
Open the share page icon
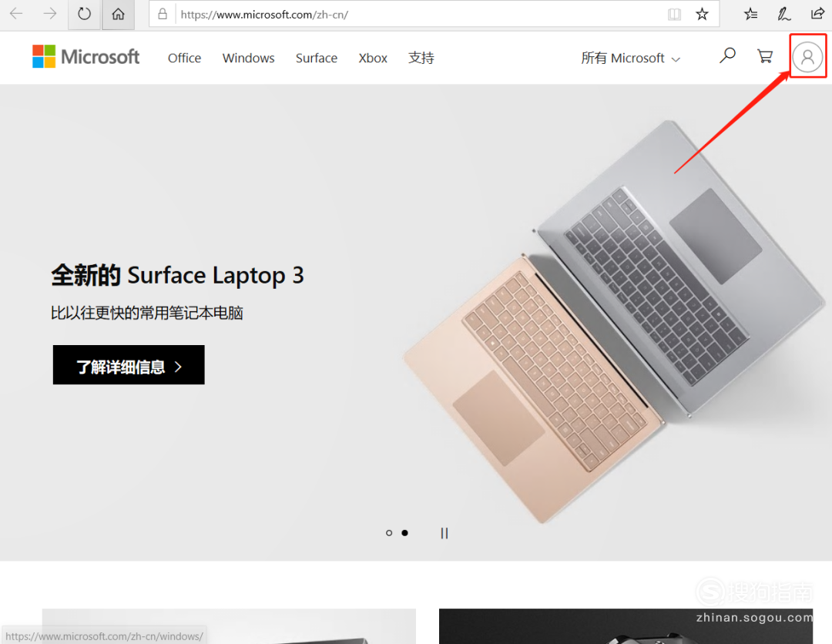(817, 15)
